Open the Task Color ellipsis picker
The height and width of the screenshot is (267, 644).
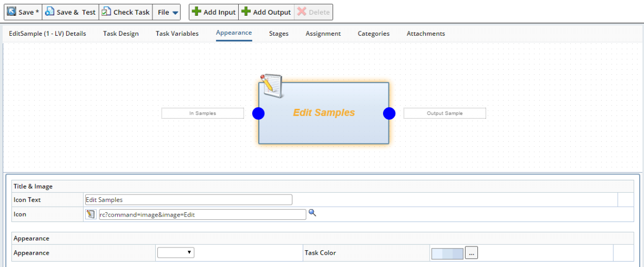point(471,253)
